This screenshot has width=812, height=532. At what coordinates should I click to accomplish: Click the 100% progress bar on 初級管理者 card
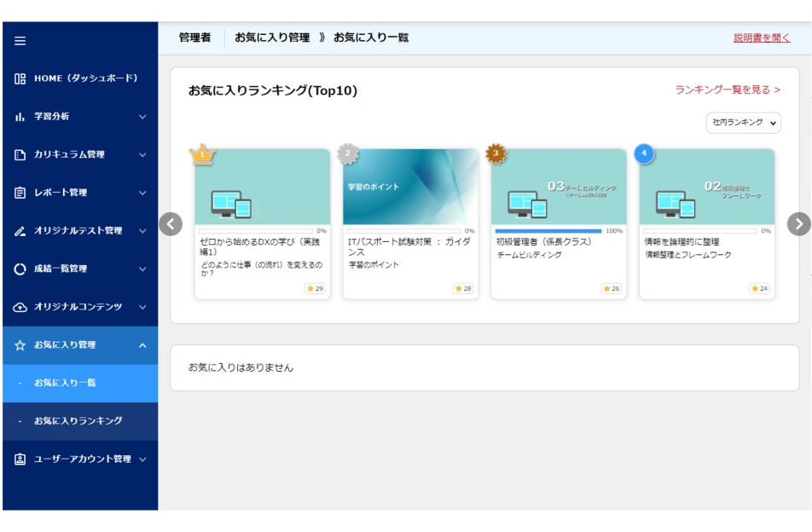(548, 231)
